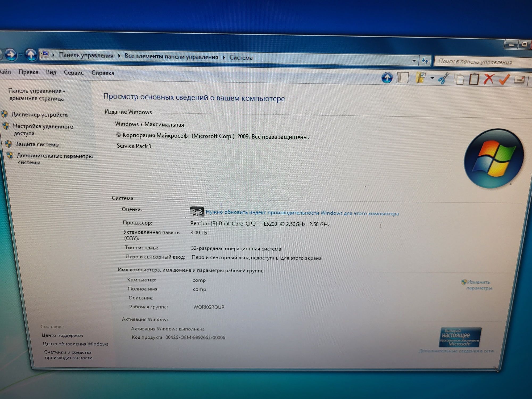
Task: Click the Cut scissors toolbar icon
Action: click(444, 79)
